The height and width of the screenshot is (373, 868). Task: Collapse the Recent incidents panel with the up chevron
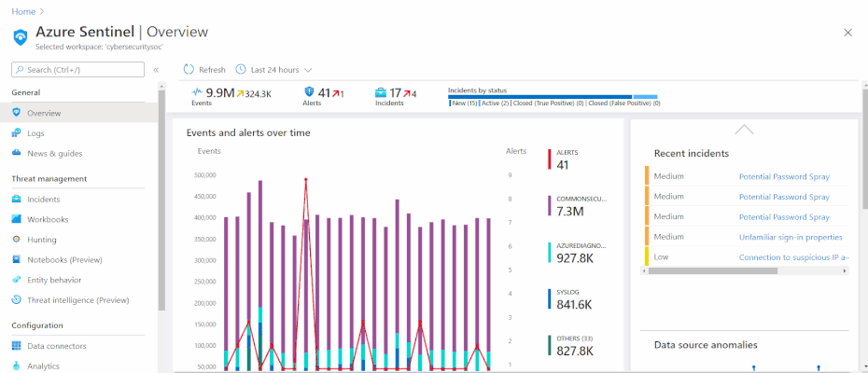[x=744, y=130]
